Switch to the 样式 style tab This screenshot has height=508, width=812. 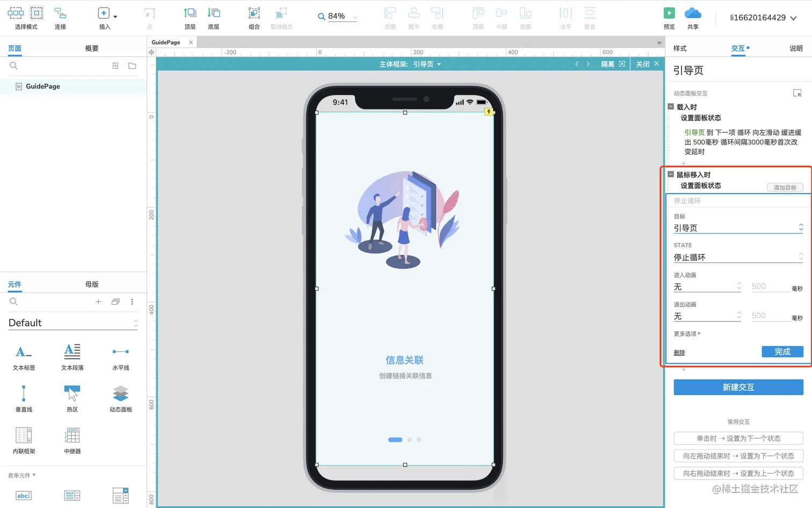[x=680, y=48]
